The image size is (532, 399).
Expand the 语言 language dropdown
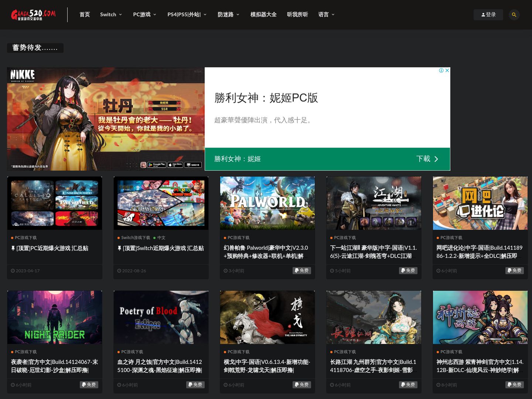pos(327,15)
